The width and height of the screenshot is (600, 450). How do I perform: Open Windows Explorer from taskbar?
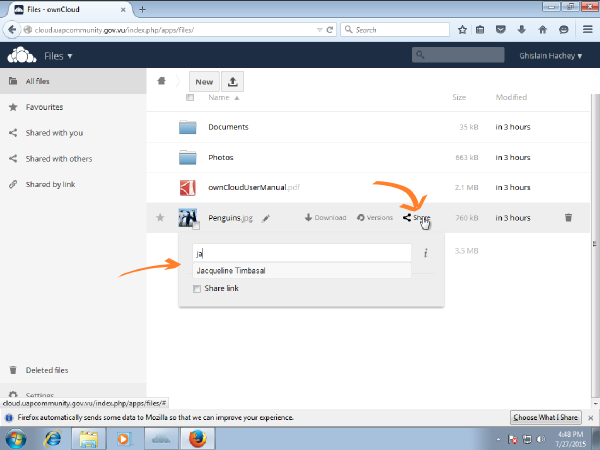[x=88, y=439]
